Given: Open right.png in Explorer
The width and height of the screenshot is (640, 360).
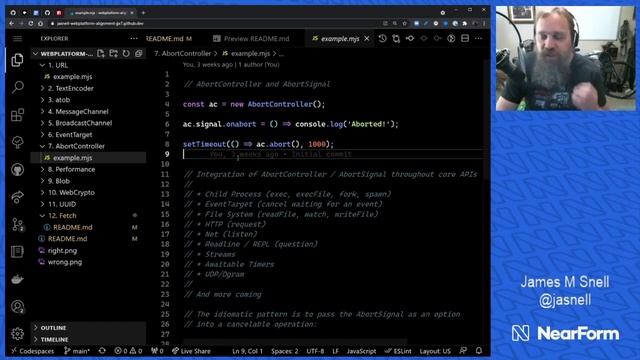Looking at the screenshot, I should pos(62,251).
